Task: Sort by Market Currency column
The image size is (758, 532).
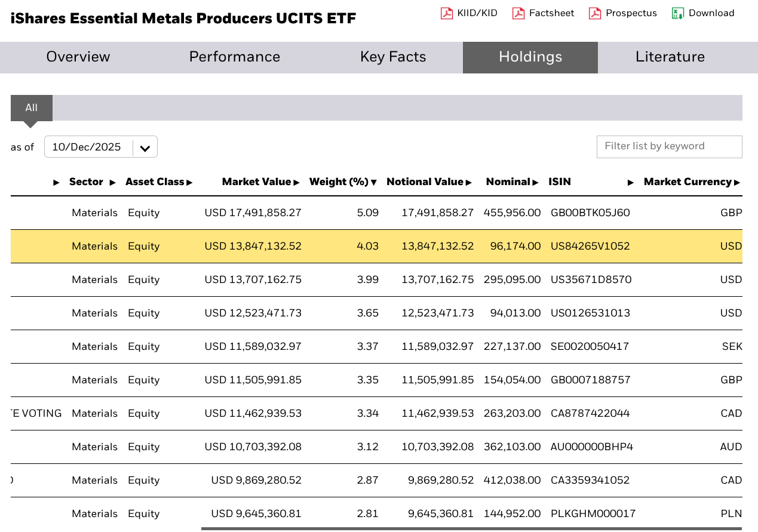Action: click(692, 182)
